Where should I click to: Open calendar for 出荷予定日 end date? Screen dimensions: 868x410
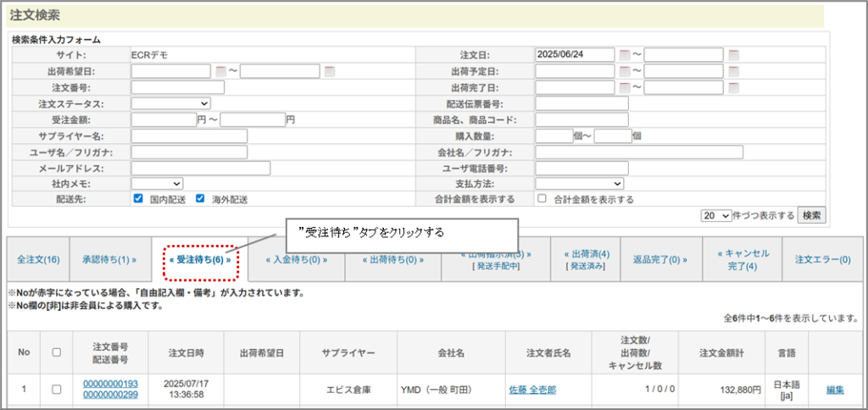coord(733,71)
